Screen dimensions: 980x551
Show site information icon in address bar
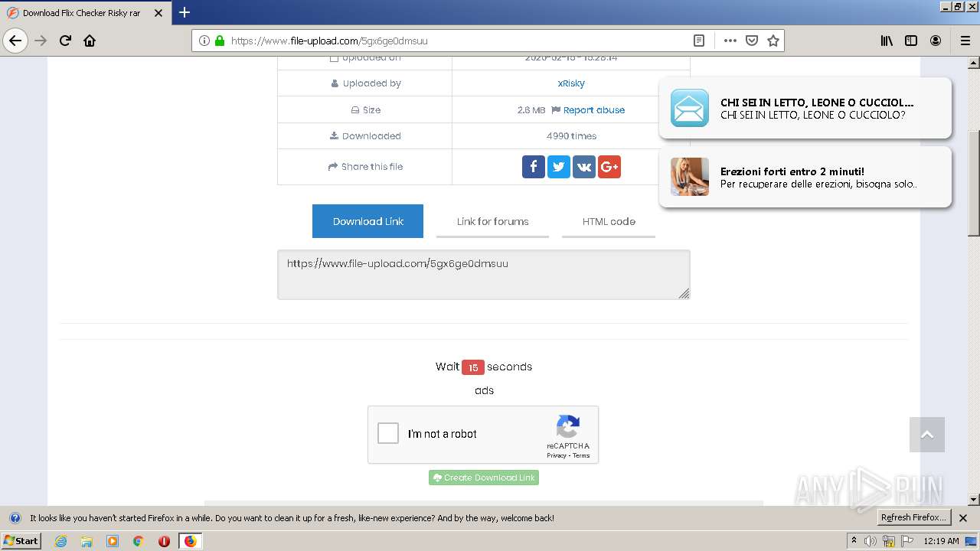(204, 41)
